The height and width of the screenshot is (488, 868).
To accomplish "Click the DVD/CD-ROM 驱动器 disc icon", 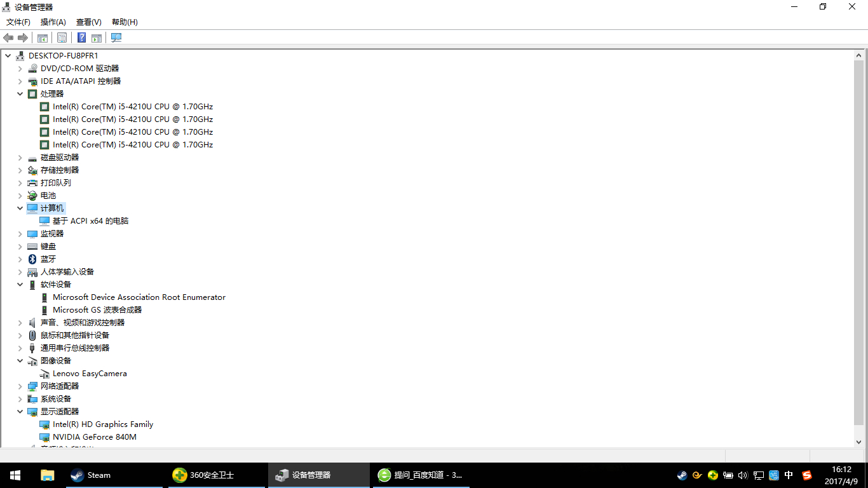I will [x=32, y=68].
